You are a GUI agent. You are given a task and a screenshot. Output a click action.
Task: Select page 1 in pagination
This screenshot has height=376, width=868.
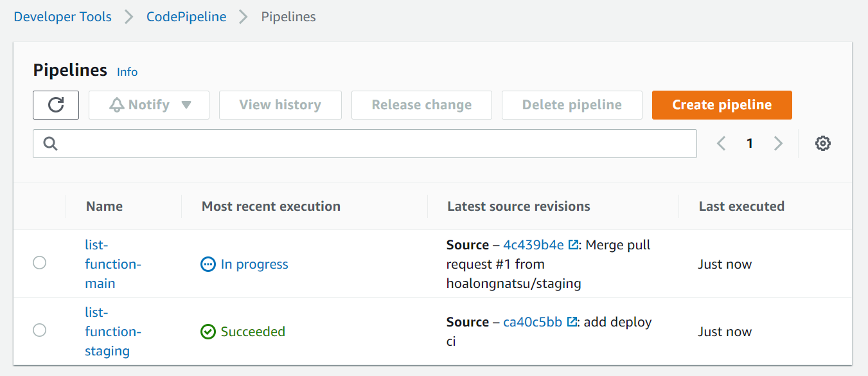pyautogui.click(x=750, y=143)
